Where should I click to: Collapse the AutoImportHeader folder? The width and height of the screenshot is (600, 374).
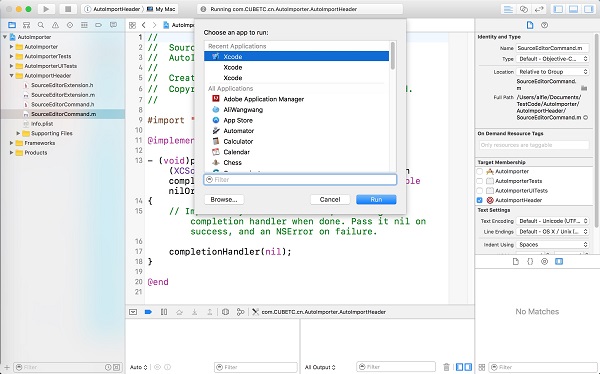tap(11, 75)
